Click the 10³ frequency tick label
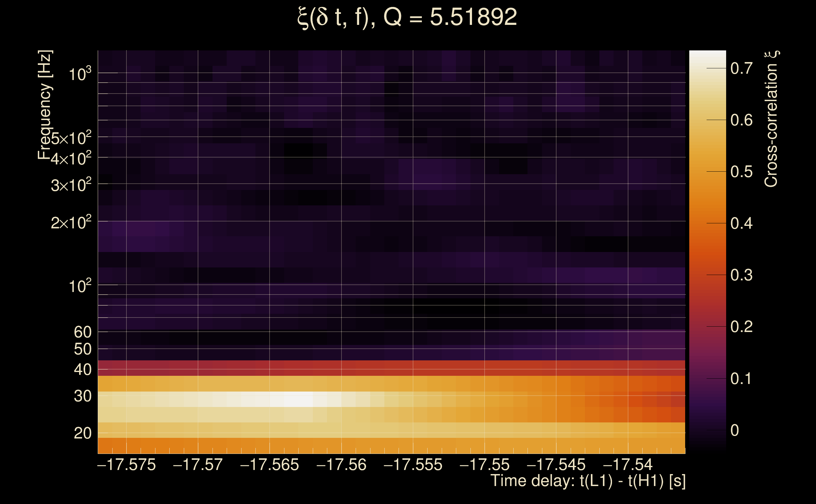This screenshot has width=816, height=504. 80,74
